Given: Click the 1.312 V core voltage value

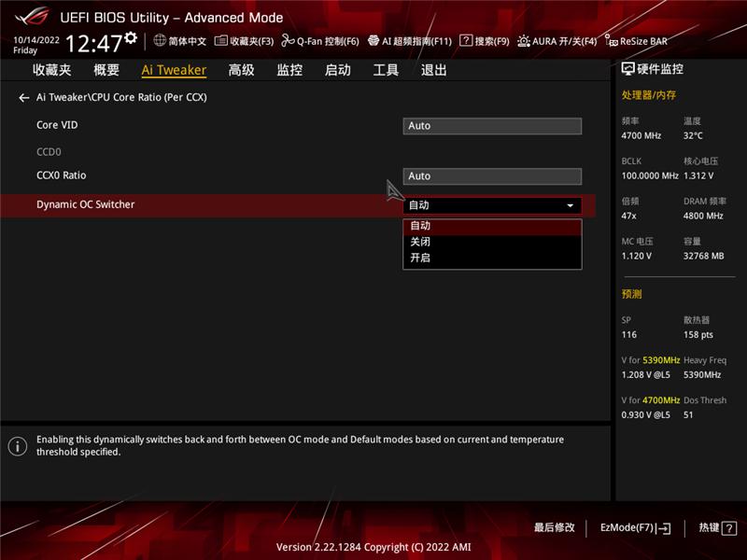Looking at the screenshot, I should click(698, 175).
